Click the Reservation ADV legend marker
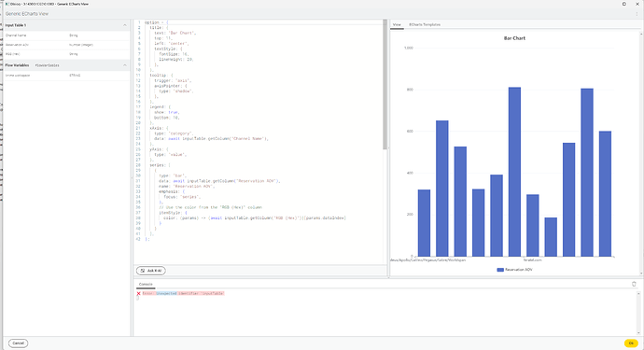Screen dimensions: 644x350 click(500, 270)
